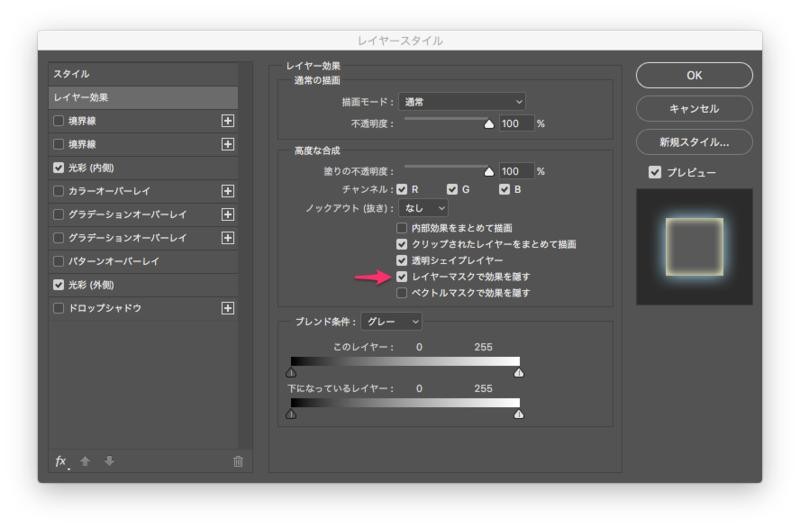Screen dimensions: 800x528
Task: Click plus icon beside the topmost 境界線
Action: point(228,121)
